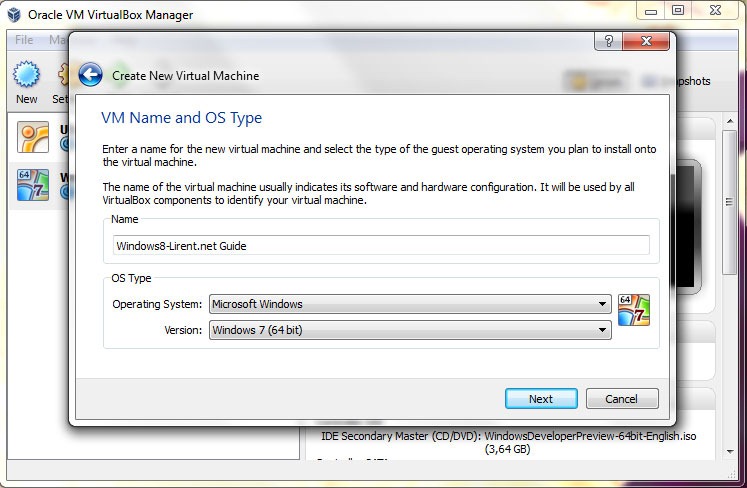Open the File menu in VirtualBox Manager
Screen dimensions: 747x488
24,40
